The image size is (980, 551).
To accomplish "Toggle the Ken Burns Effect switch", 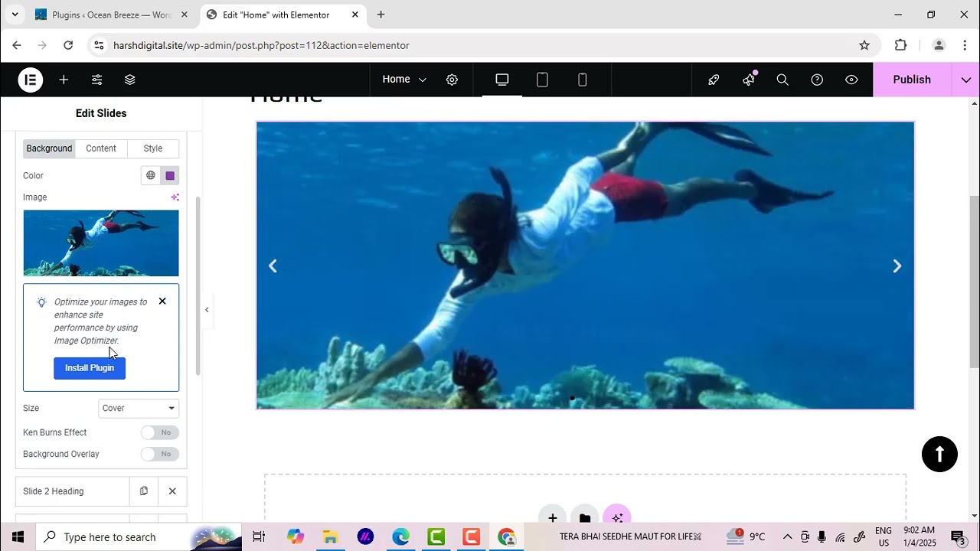I will 160,432.
